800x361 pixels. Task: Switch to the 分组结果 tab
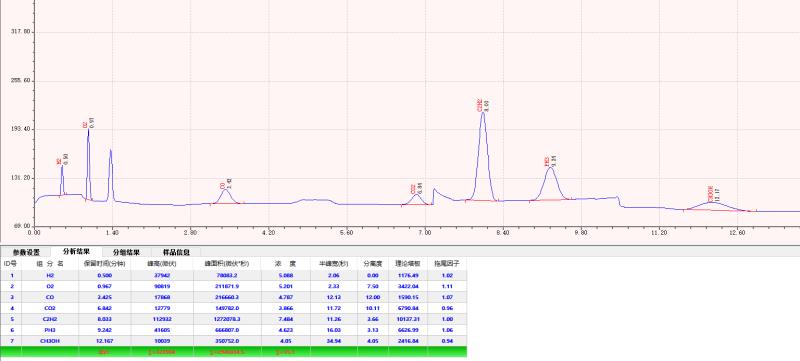pos(127,252)
